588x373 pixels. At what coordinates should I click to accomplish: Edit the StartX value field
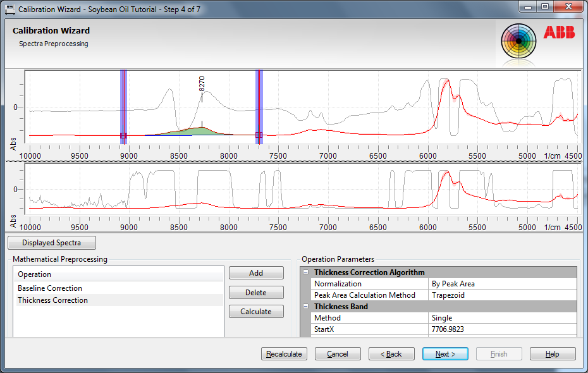[x=503, y=329]
